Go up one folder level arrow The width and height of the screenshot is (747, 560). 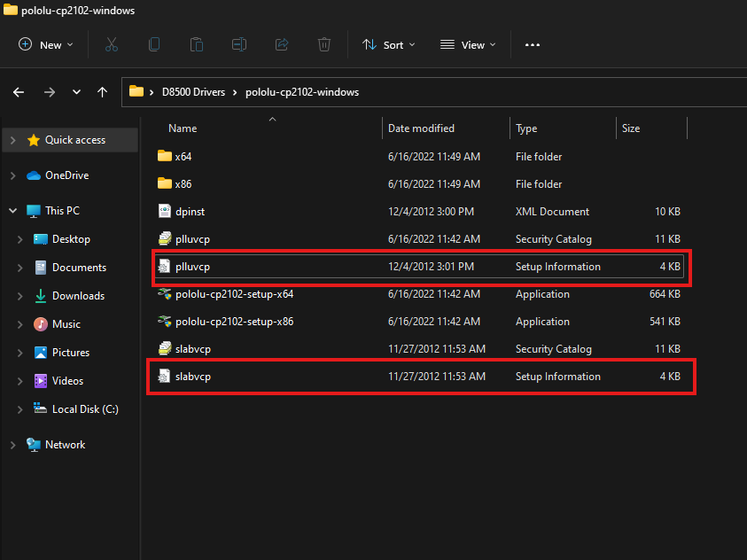tap(103, 92)
